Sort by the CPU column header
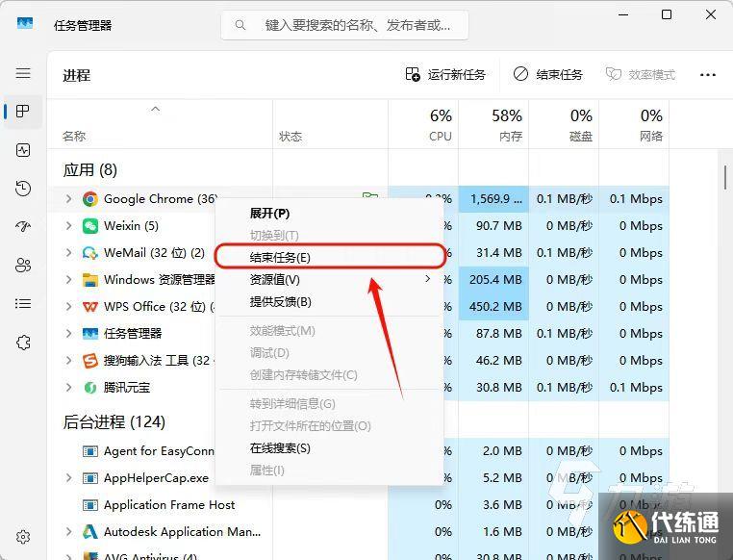This screenshot has height=560, width=733. click(x=423, y=124)
